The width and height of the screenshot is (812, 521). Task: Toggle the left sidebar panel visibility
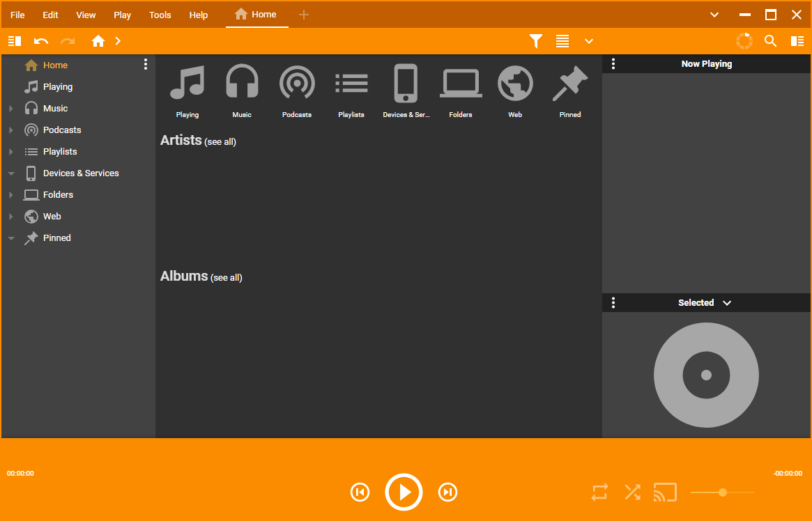(x=15, y=41)
